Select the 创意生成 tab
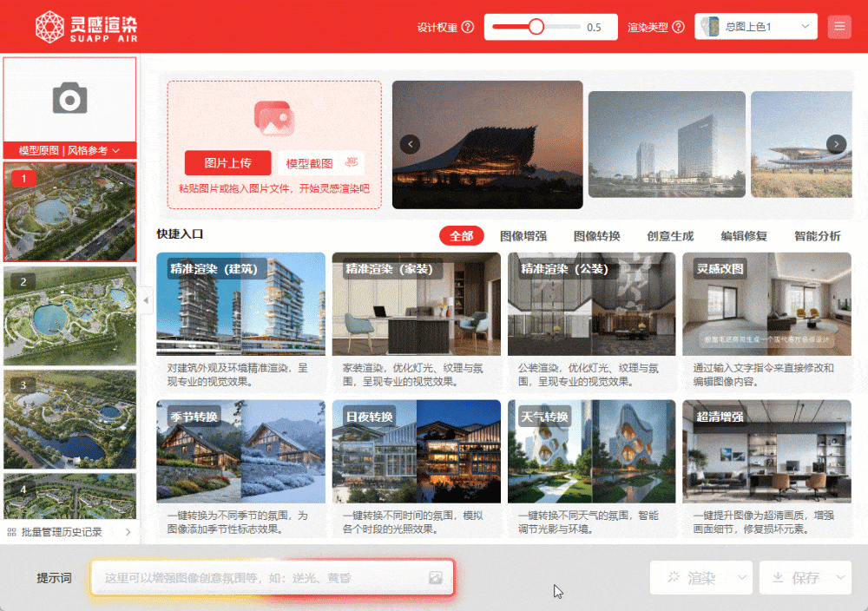868x611 pixels. pyautogui.click(x=670, y=236)
